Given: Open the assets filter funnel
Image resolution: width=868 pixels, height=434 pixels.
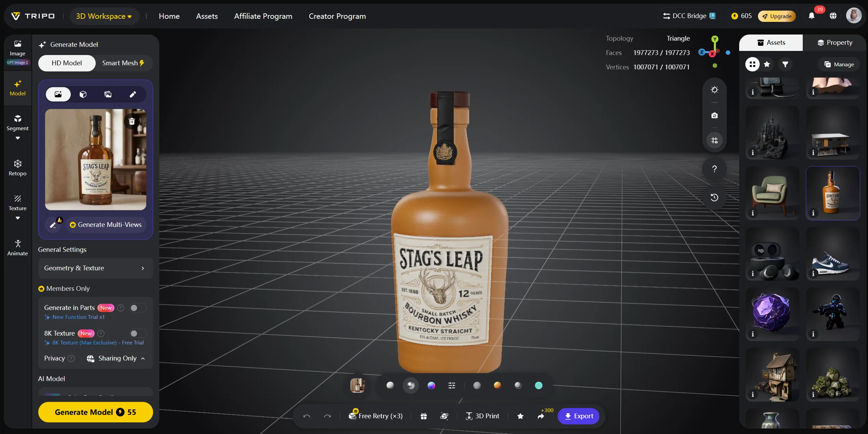Looking at the screenshot, I should (785, 64).
